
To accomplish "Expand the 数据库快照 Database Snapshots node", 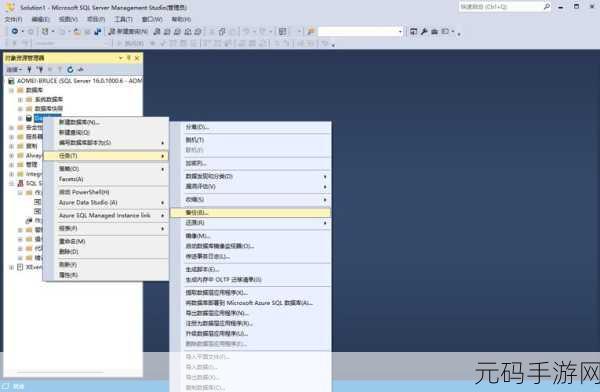I will click(20, 109).
